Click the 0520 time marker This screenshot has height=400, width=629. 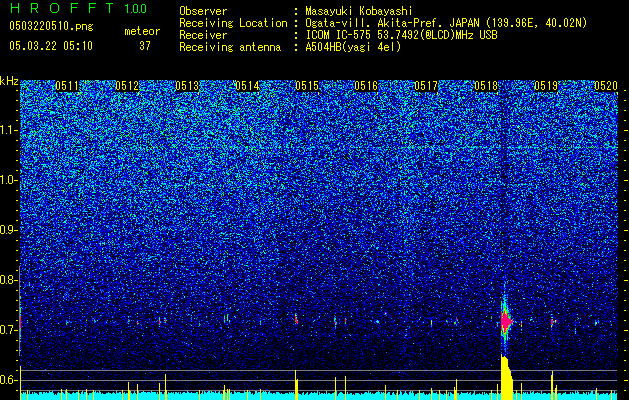pos(606,86)
